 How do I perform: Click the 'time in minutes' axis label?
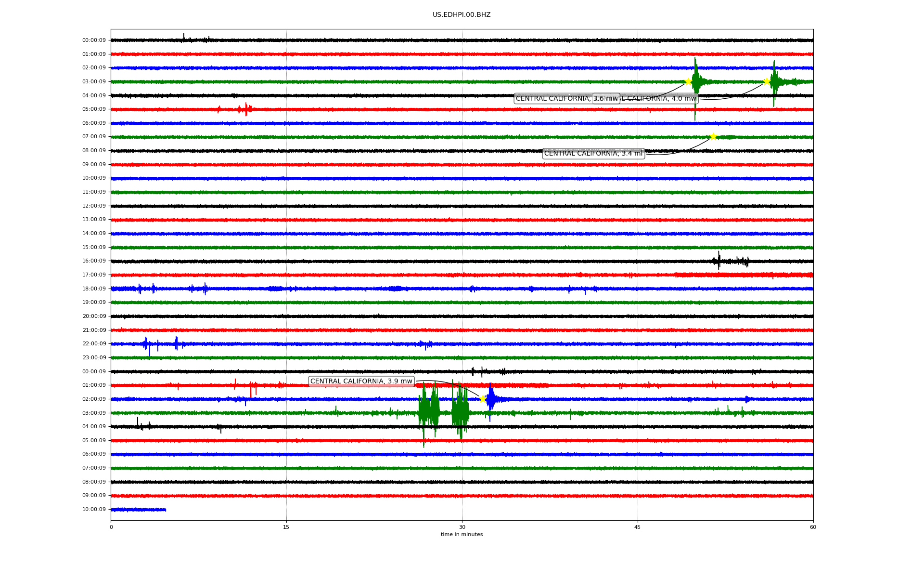462,535
